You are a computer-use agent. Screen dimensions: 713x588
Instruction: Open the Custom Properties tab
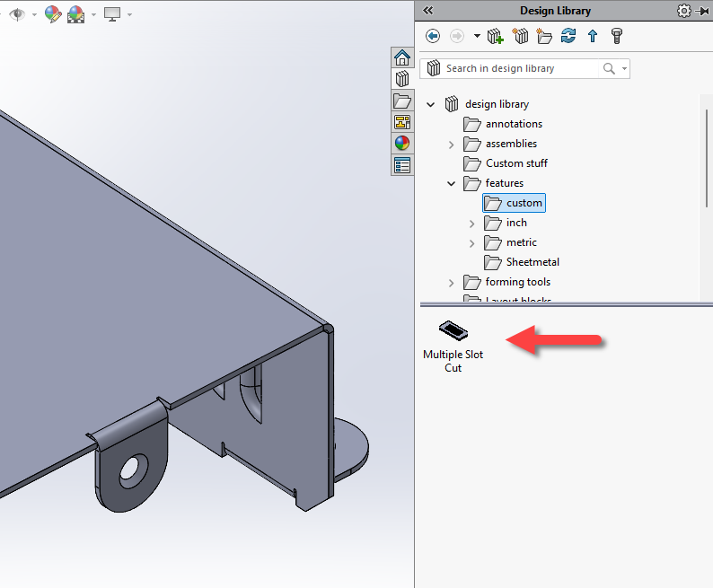402,165
